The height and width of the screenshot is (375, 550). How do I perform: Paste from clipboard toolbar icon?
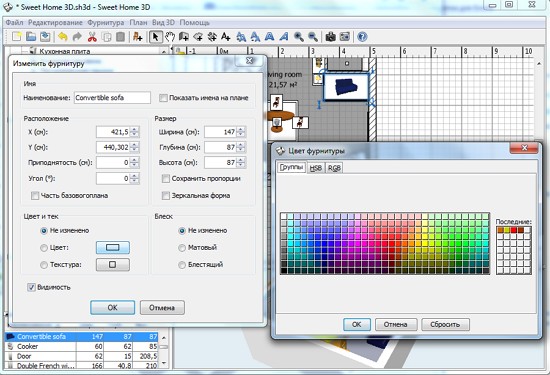120,36
